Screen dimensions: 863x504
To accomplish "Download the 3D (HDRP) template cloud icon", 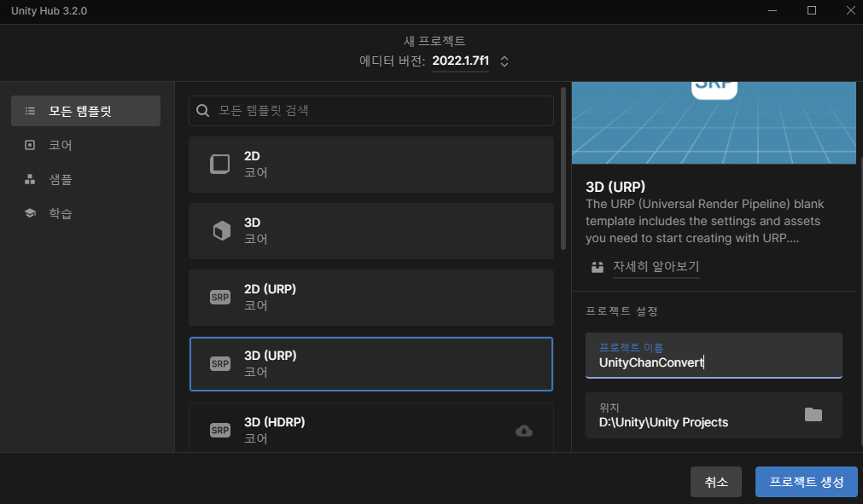I will (524, 431).
